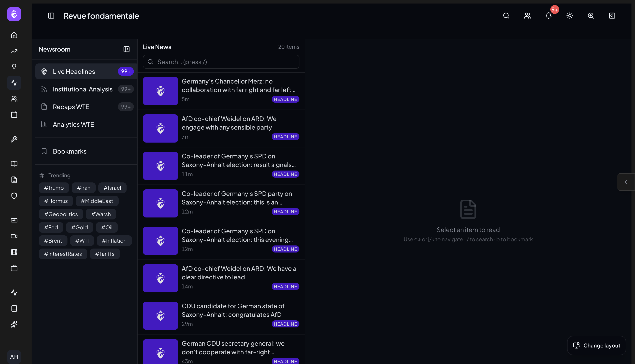Open the lightbulb ideas icon
The height and width of the screenshot is (364, 635).
[14, 67]
